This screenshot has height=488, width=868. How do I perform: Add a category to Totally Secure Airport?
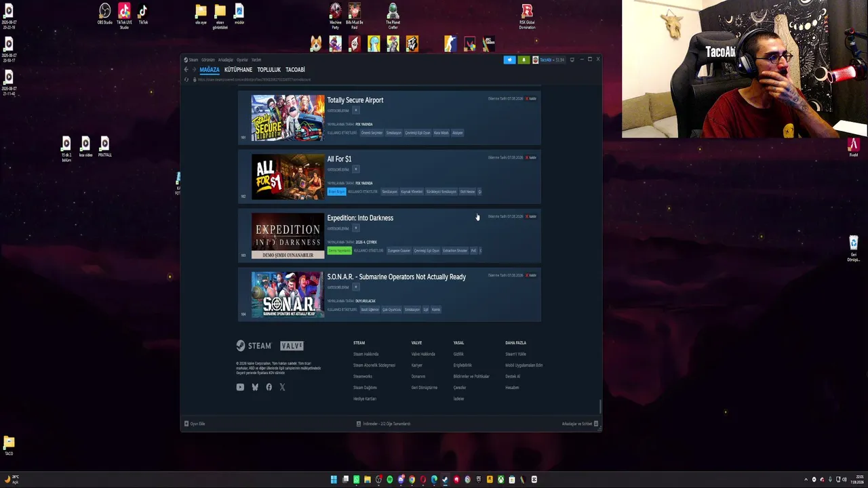356,110
